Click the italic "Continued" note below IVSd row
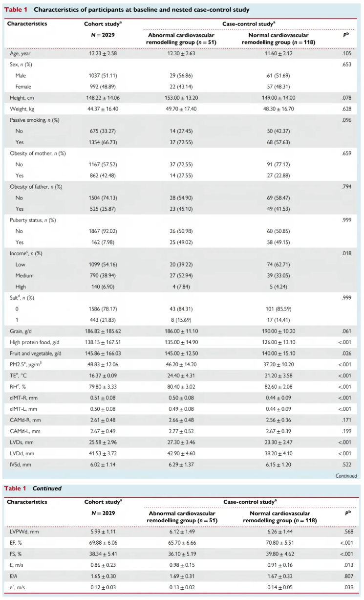The height and width of the screenshot is (600, 364). pos(347,475)
